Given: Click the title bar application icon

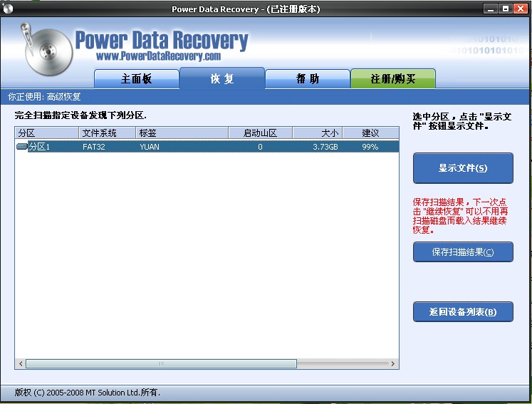Looking at the screenshot, I should pyautogui.click(x=7, y=9).
